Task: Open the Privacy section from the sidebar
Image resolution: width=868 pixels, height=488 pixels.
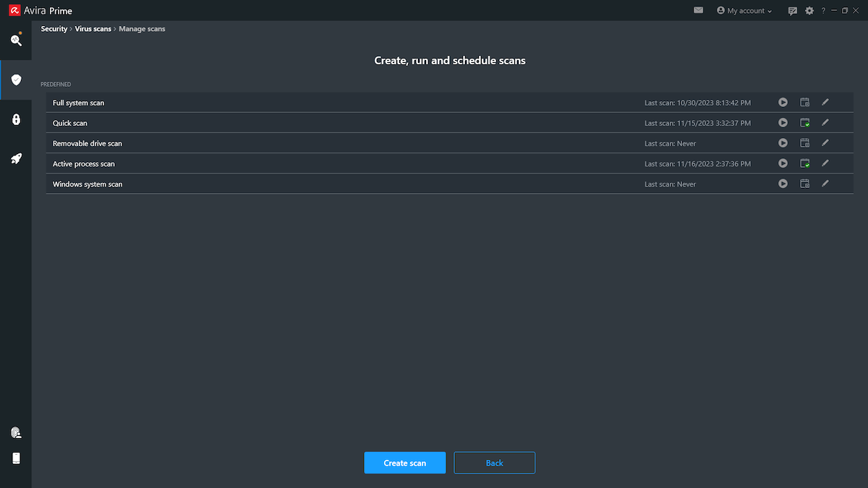Action: click(x=16, y=119)
